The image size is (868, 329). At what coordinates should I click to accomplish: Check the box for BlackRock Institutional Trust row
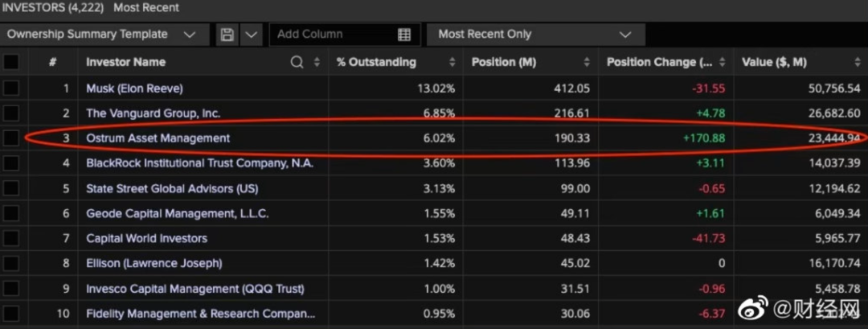click(11, 163)
